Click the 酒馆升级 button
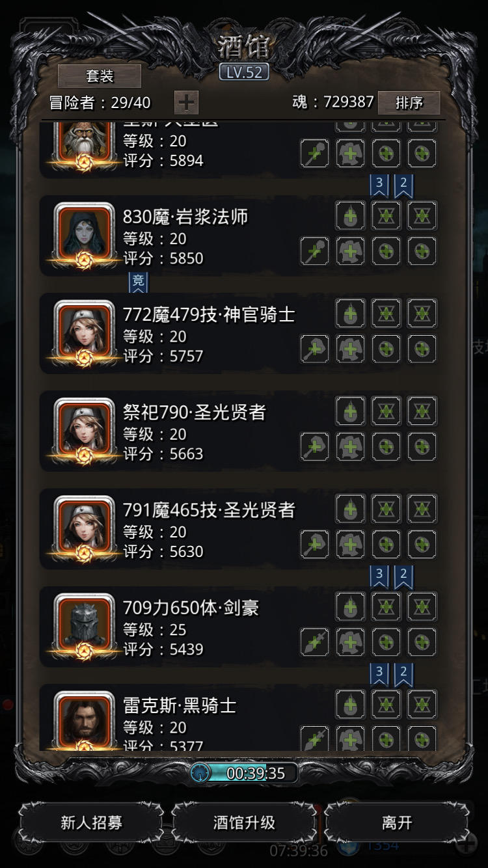The width and height of the screenshot is (488, 868). coord(244,822)
